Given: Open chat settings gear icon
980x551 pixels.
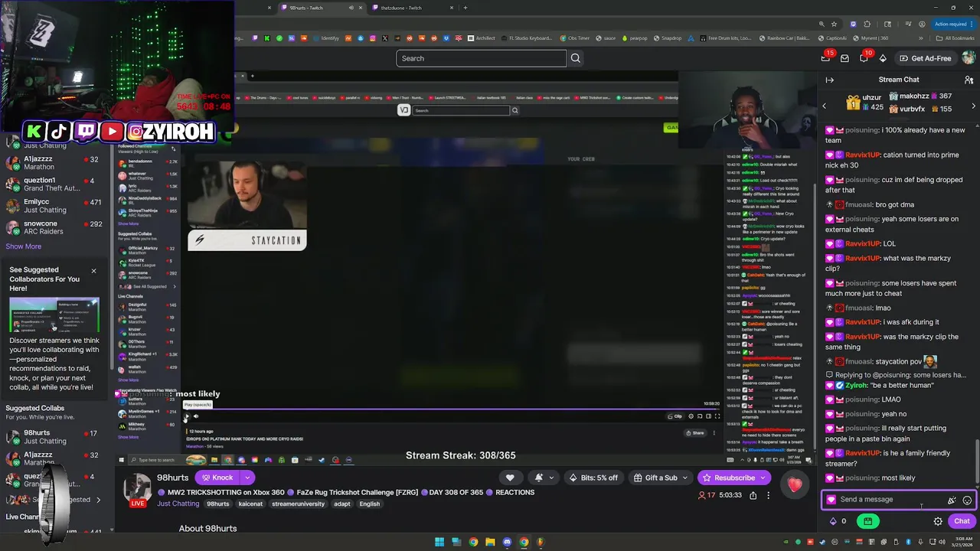Looking at the screenshot, I should click(x=938, y=521).
